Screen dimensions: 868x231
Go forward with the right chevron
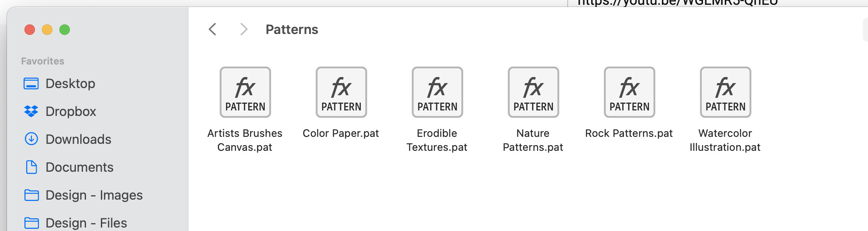click(244, 29)
